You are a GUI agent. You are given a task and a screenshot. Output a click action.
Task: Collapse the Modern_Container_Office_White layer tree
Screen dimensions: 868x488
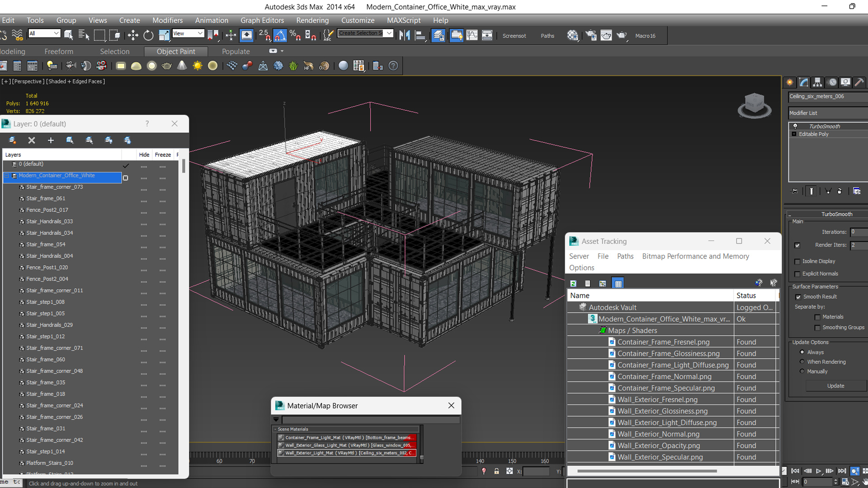coord(7,176)
